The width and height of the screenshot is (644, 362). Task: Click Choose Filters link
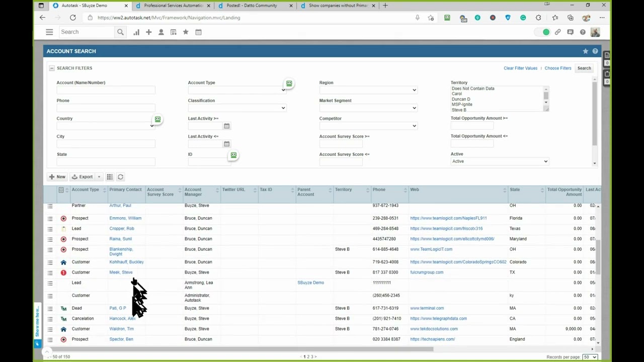(x=558, y=68)
